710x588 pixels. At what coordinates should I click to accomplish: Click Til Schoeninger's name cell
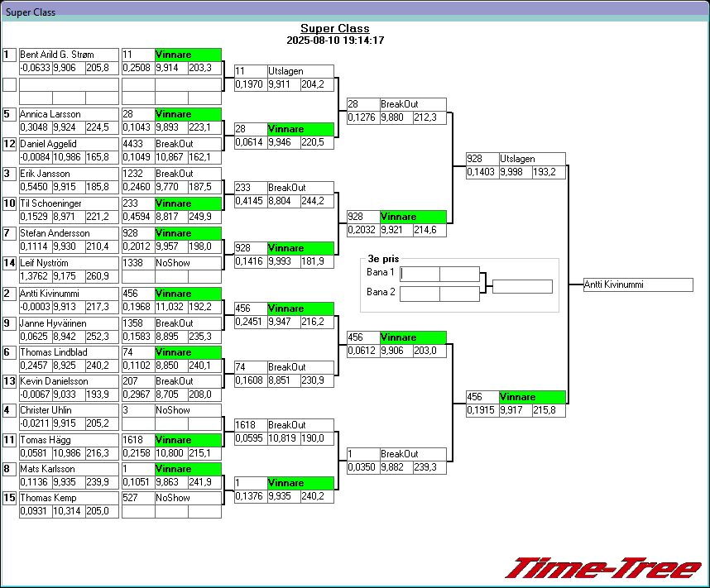tap(68, 203)
